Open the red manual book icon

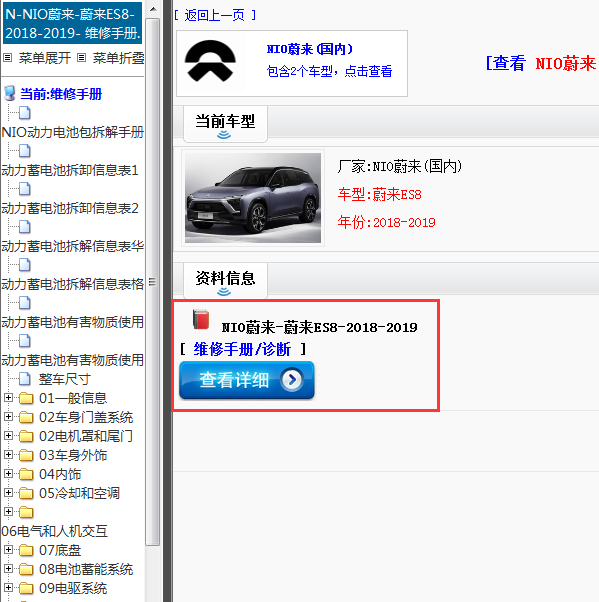(x=201, y=319)
